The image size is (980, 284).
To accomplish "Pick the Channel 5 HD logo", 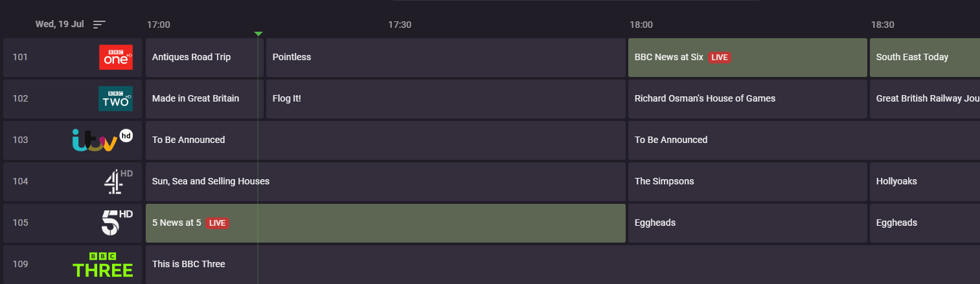I will (x=117, y=223).
